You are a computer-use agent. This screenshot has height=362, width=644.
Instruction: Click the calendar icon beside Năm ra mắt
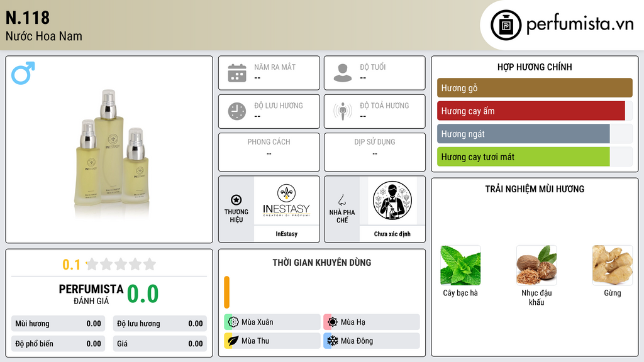237,73
